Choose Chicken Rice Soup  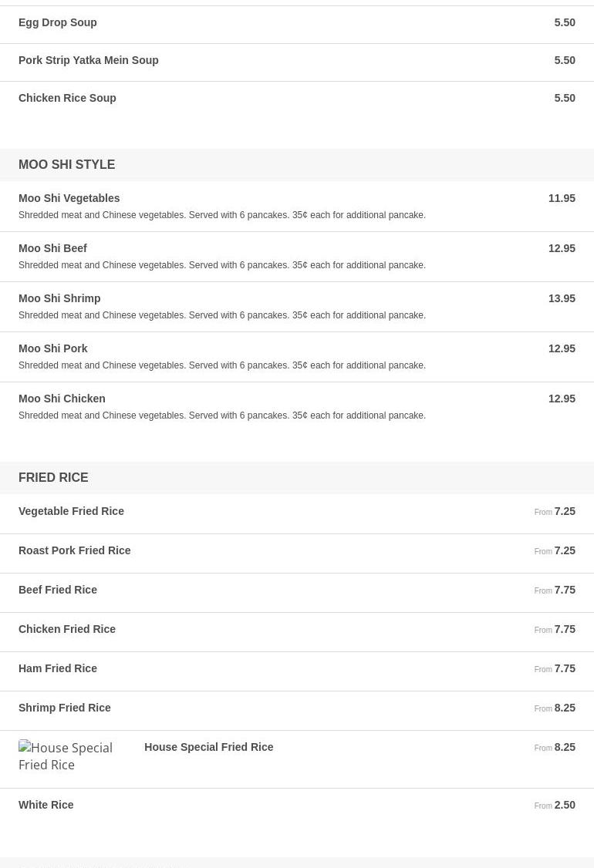67,98
